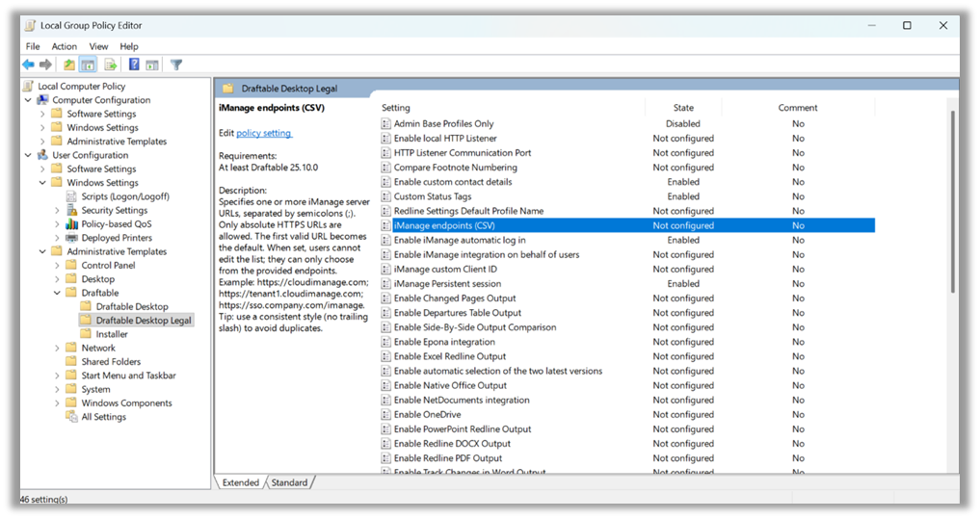The height and width of the screenshot is (519, 980).
Task: Expand the Control Panel node
Action: pyautogui.click(x=57, y=265)
